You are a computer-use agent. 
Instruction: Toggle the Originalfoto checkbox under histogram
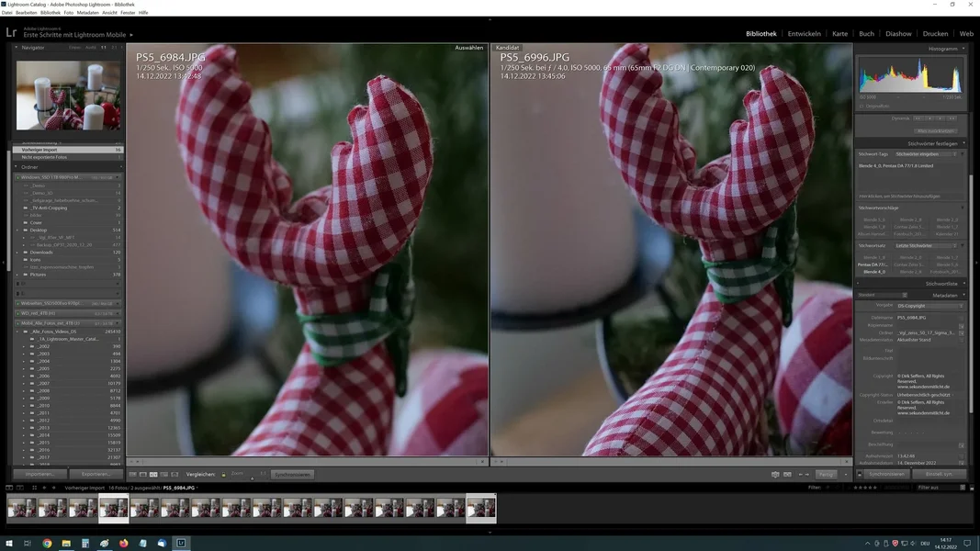coord(862,107)
